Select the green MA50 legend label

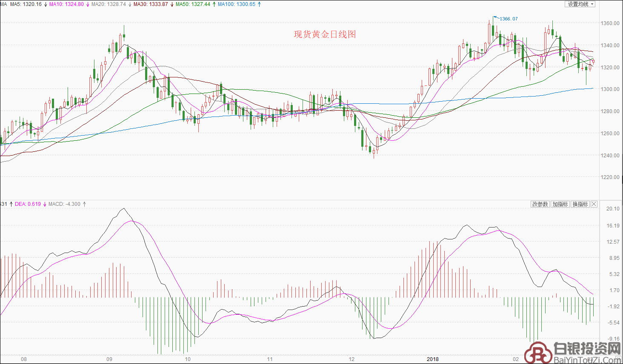[193, 4]
